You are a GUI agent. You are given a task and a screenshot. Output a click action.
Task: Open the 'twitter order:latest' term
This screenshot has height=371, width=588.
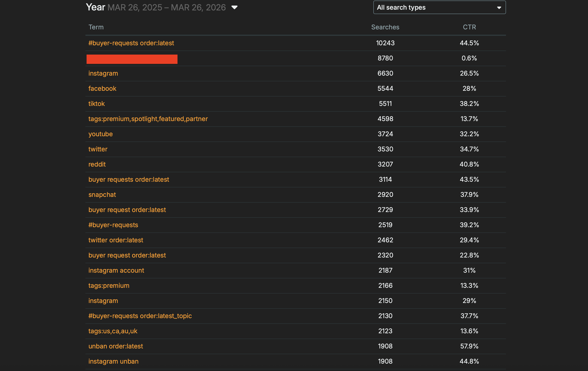coord(116,240)
